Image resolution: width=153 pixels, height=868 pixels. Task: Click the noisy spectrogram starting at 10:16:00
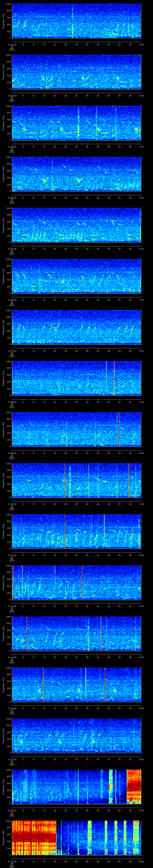pos(76,786)
